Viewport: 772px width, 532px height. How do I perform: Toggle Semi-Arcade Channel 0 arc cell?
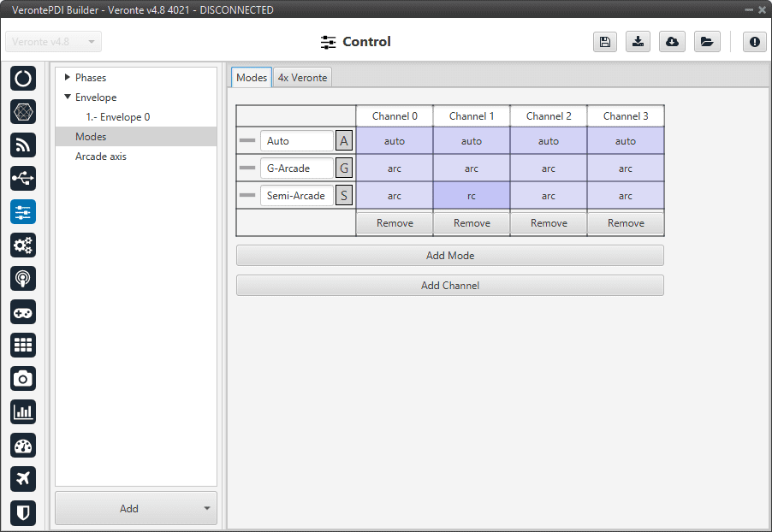[x=395, y=196]
